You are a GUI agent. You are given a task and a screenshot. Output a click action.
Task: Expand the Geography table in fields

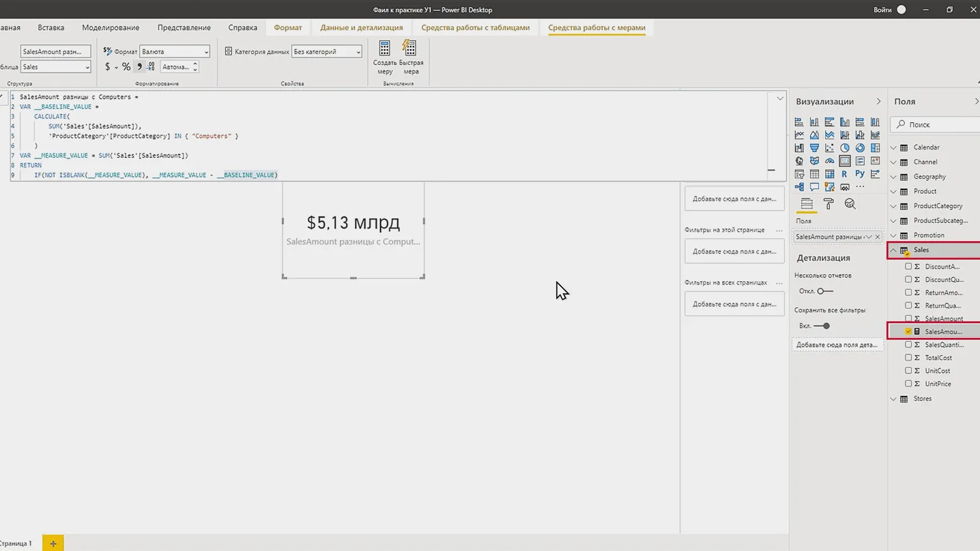coord(893,177)
